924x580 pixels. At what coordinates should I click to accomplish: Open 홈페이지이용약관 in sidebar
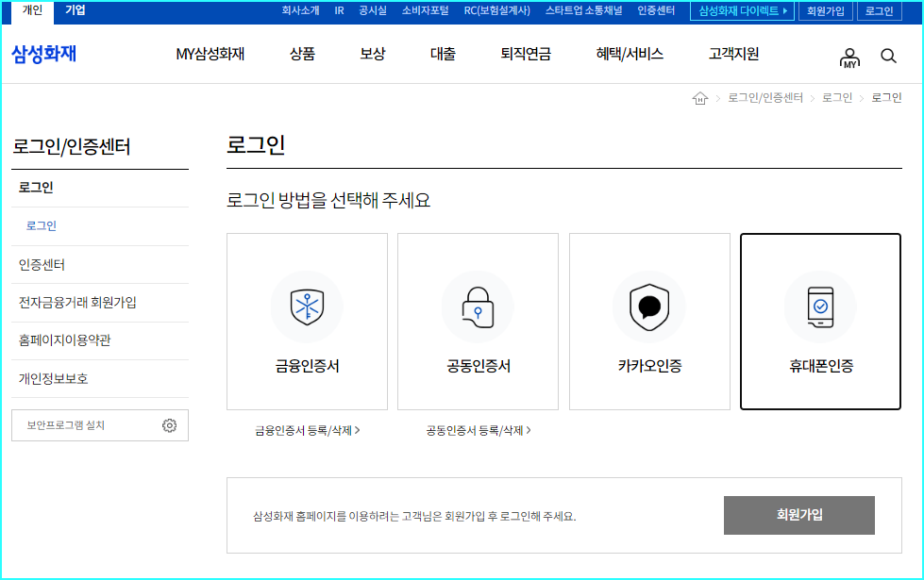coord(64,340)
